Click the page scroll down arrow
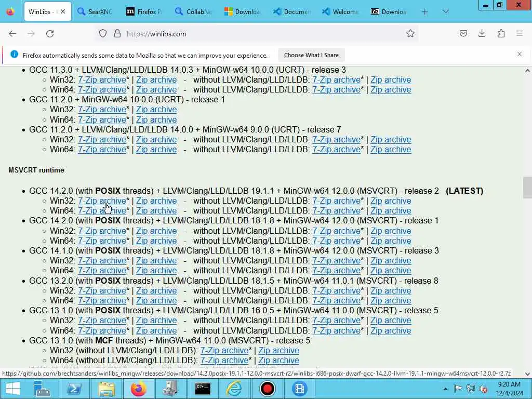The width and height of the screenshot is (532, 399). coord(527,374)
